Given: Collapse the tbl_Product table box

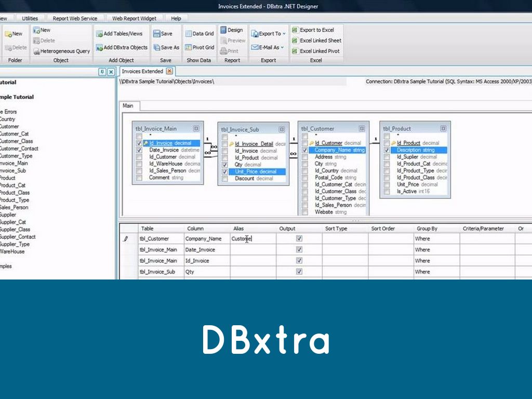Looking at the screenshot, I should (443, 128).
